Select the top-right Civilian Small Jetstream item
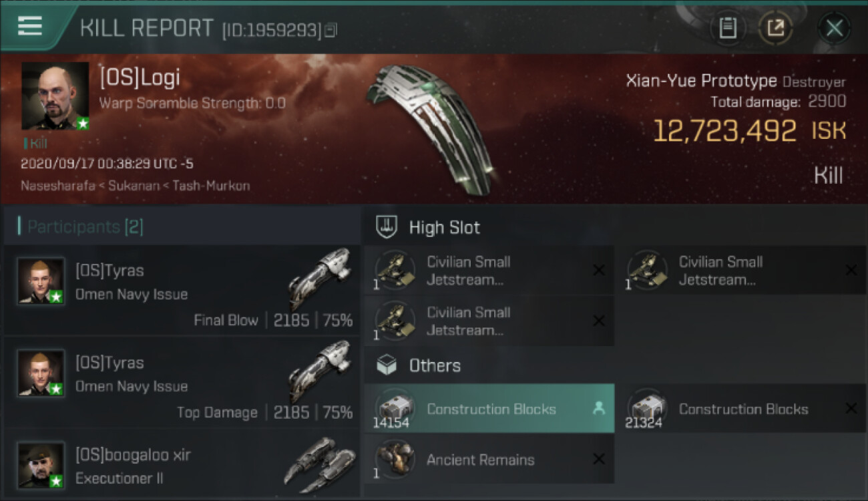The height and width of the screenshot is (501, 868). click(x=741, y=270)
